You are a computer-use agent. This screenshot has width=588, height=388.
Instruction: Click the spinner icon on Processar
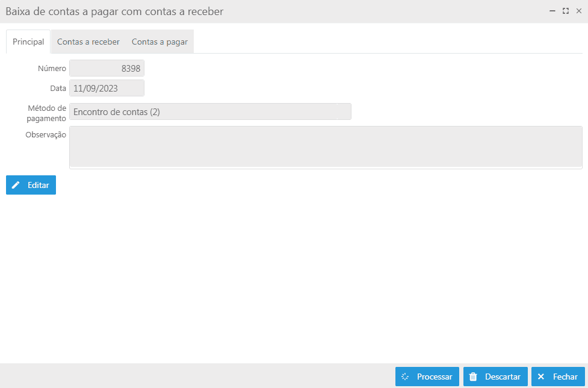pos(405,377)
